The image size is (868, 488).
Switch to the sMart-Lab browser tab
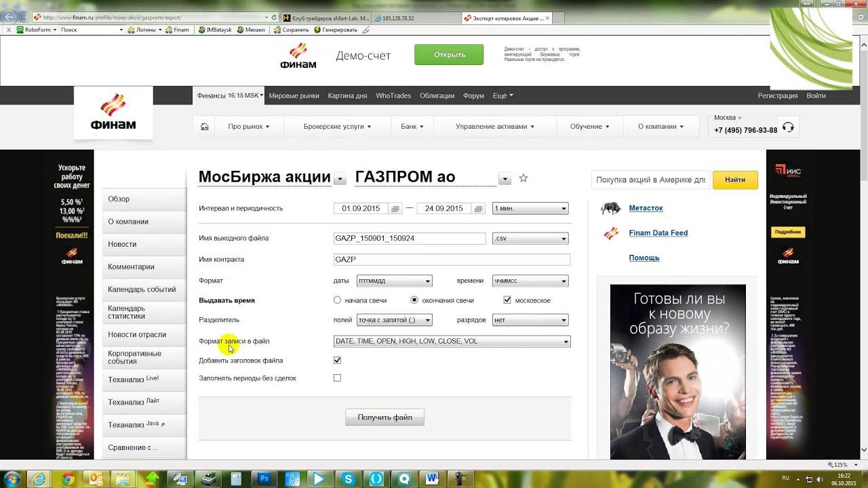[x=327, y=18]
